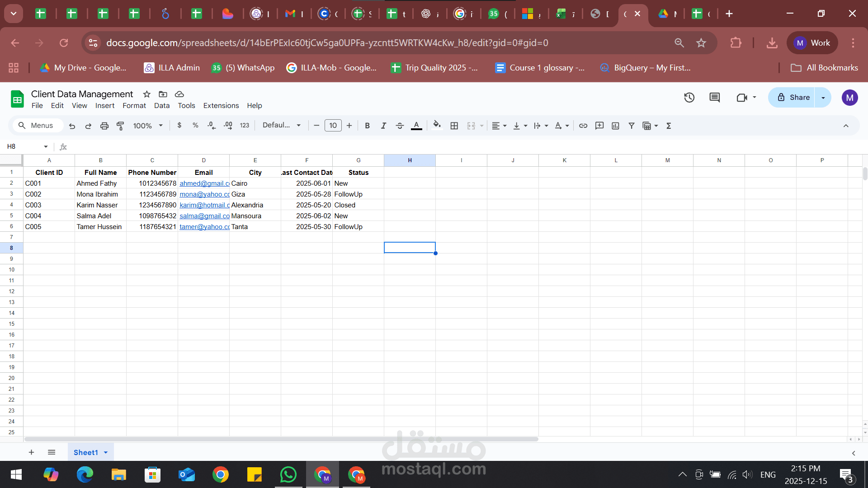Open borders tool in toolbar
This screenshot has width=868, height=488.
(454, 126)
